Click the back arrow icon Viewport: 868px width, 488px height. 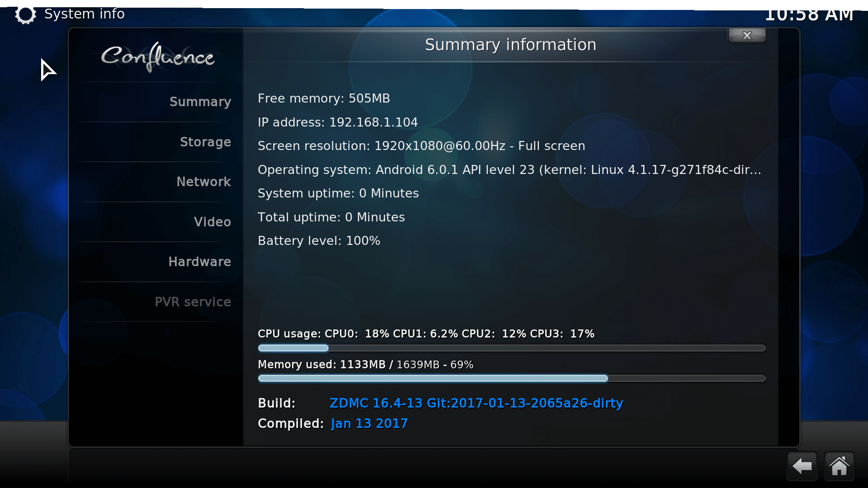(x=802, y=466)
